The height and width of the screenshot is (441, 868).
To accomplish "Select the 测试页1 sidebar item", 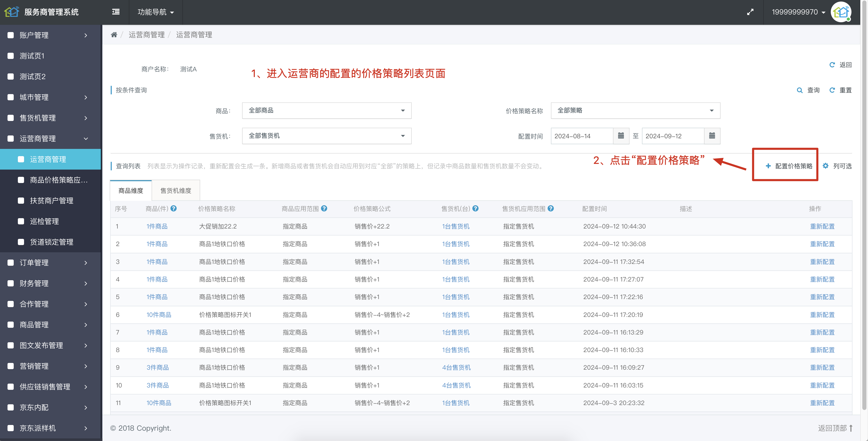I will 50,56.
